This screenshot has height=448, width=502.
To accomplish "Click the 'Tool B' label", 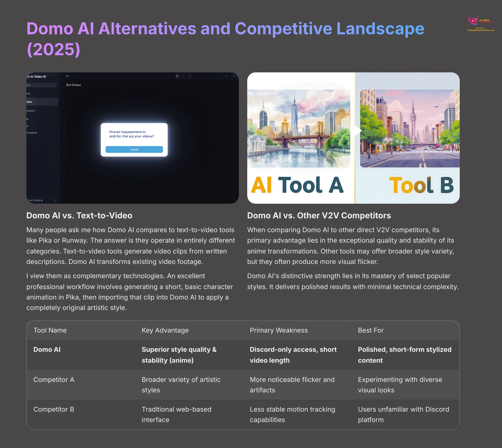I will tap(421, 185).
